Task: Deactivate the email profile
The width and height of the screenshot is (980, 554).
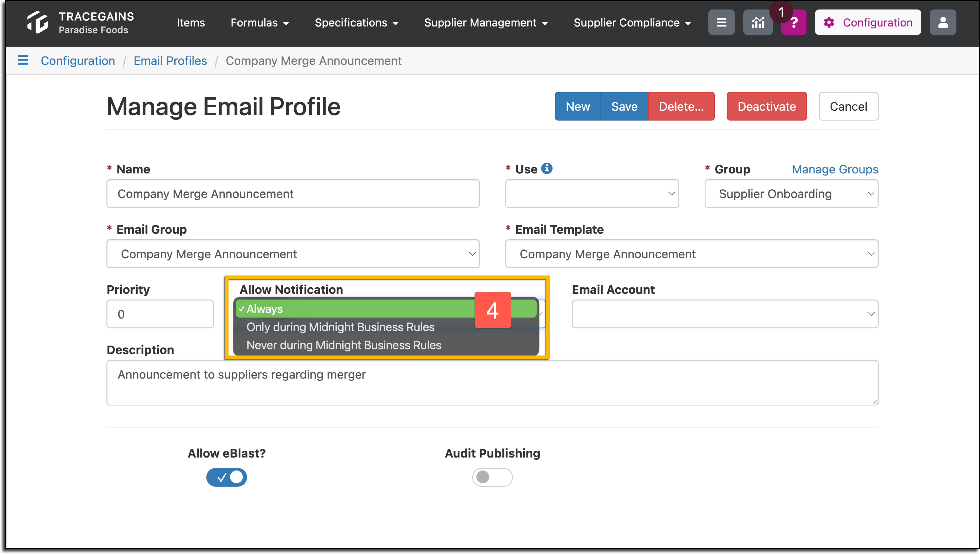Action: (x=766, y=106)
